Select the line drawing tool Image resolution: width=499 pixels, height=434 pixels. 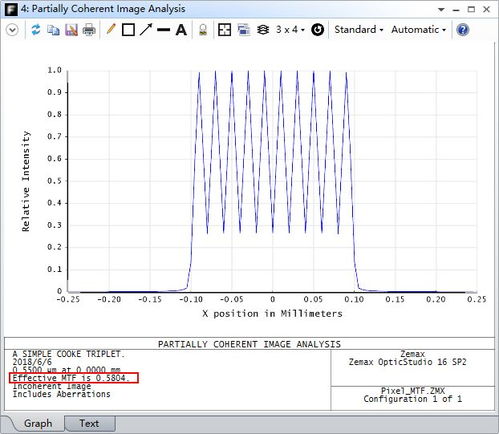coord(163,30)
